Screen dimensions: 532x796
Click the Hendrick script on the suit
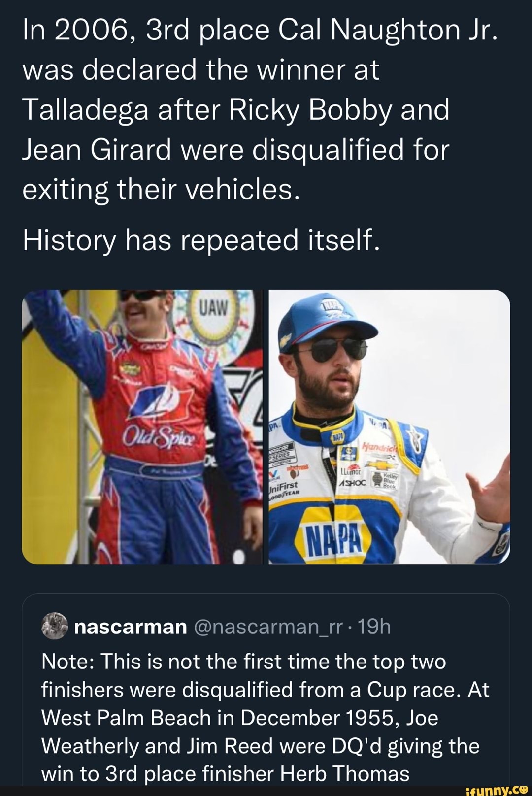click(377, 447)
